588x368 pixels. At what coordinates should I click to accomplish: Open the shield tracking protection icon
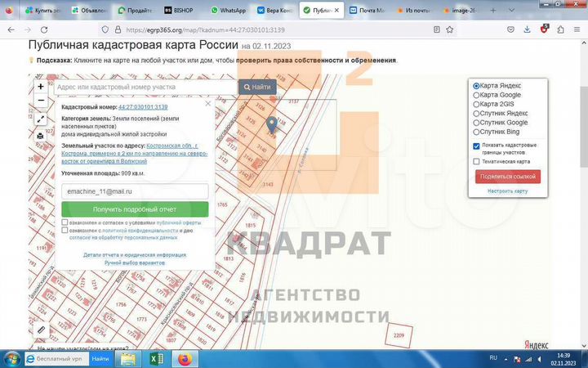pos(105,29)
